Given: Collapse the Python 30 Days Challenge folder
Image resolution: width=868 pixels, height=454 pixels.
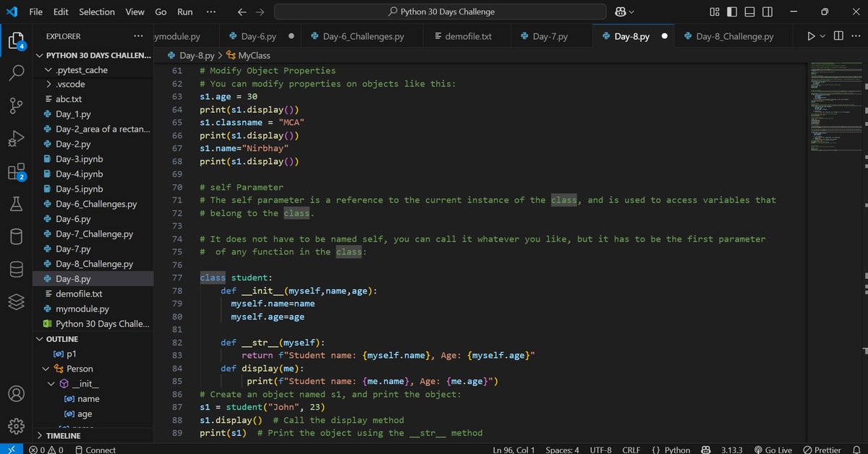Looking at the screenshot, I should click(93, 55).
